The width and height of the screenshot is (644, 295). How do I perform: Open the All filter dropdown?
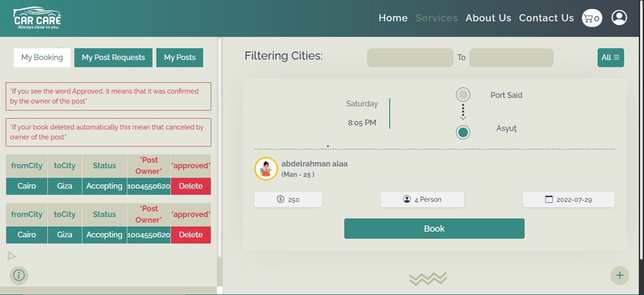[x=610, y=58]
